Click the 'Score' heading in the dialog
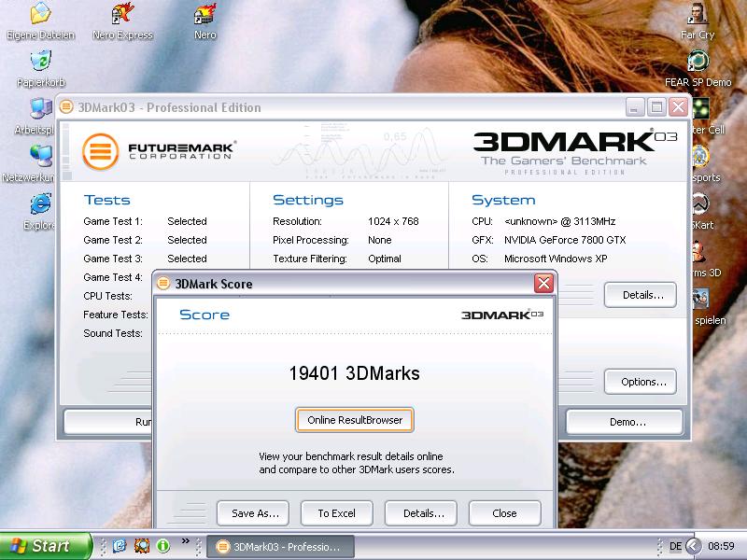Screen dimensions: 747x560 point(204,315)
